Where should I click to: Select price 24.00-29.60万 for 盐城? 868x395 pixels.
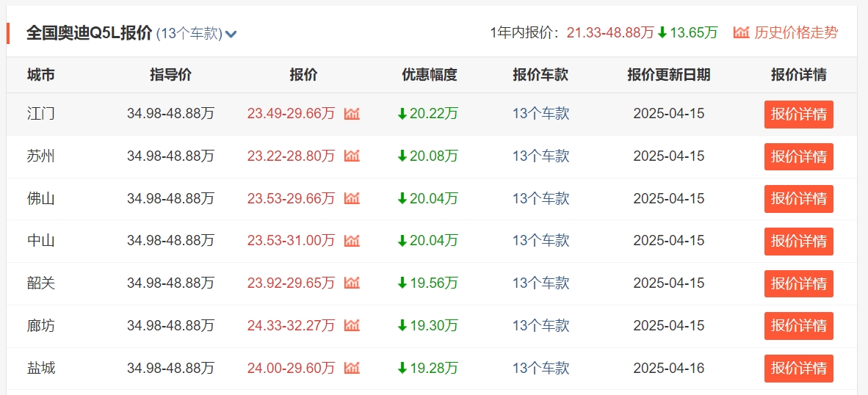292,368
